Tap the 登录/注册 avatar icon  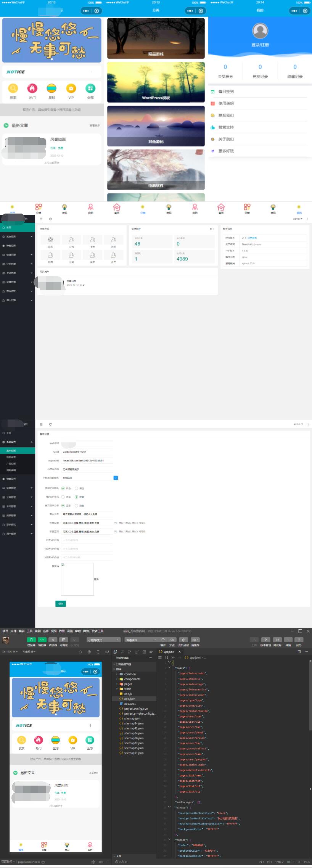pyautogui.click(x=260, y=31)
